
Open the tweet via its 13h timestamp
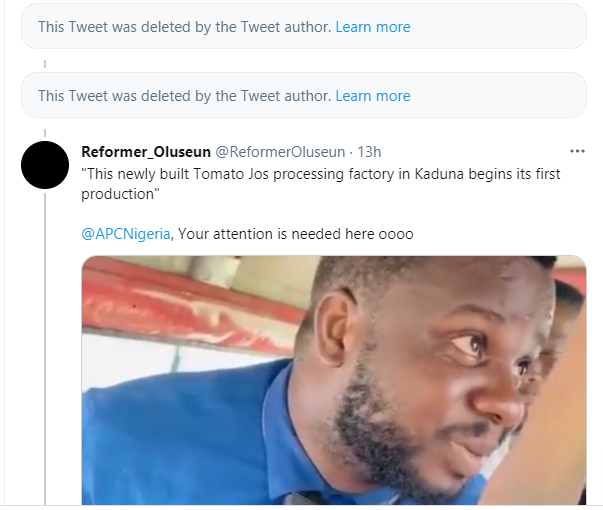[368, 152]
